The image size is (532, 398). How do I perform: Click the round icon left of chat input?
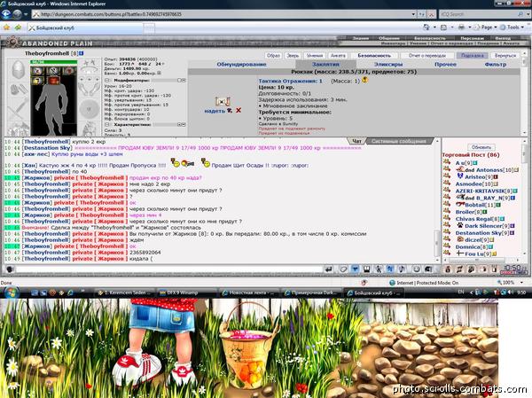tap(10, 269)
